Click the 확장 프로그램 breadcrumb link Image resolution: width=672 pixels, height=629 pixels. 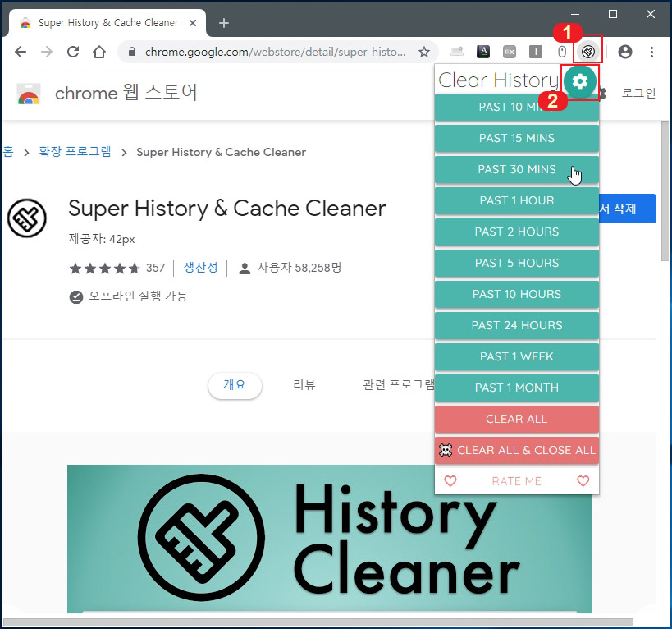coord(75,152)
